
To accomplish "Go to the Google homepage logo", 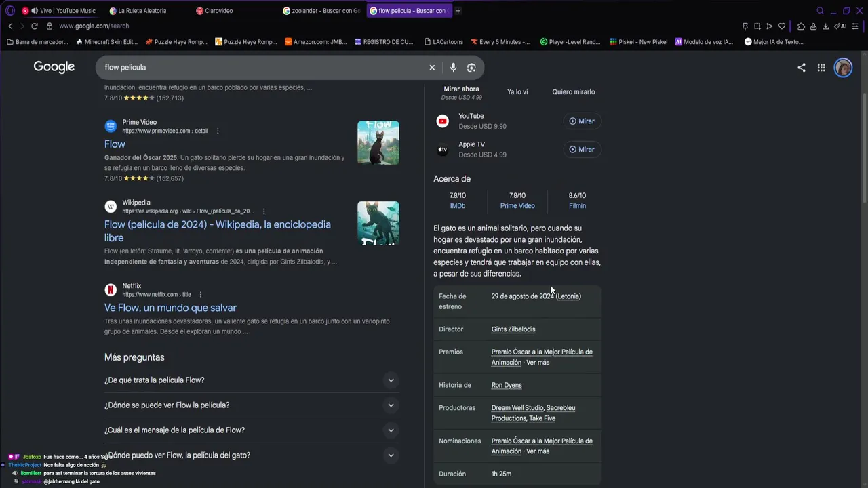I will point(54,67).
